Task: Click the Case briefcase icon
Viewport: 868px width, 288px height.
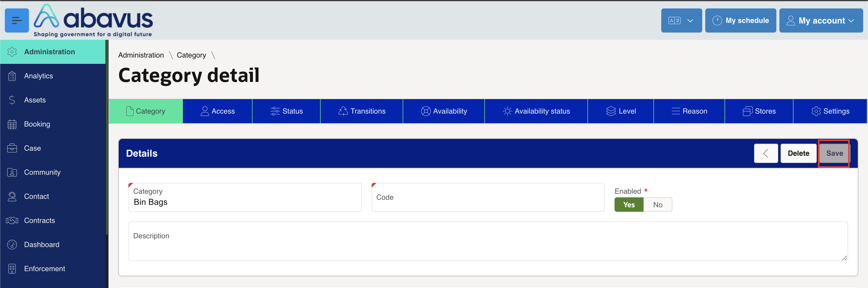Action: pos(12,148)
